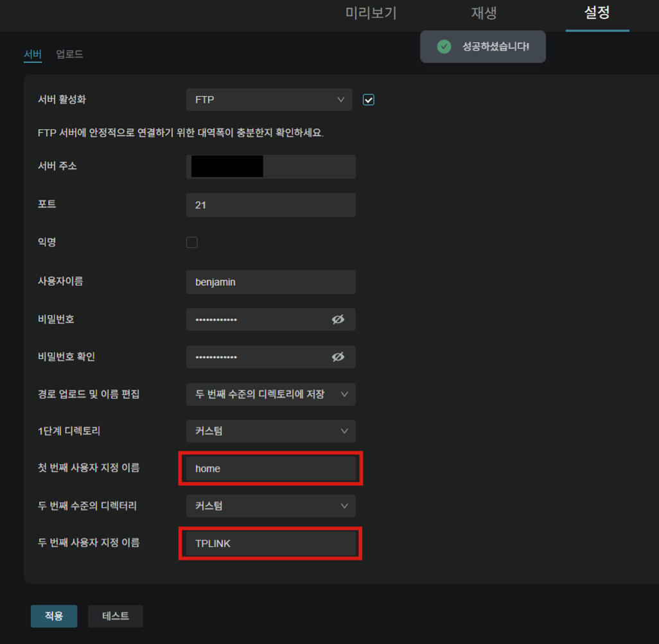Click the 두 번째 사용자 지정 이름 label
Viewport: 659px width, 644px height.
[x=89, y=543]
